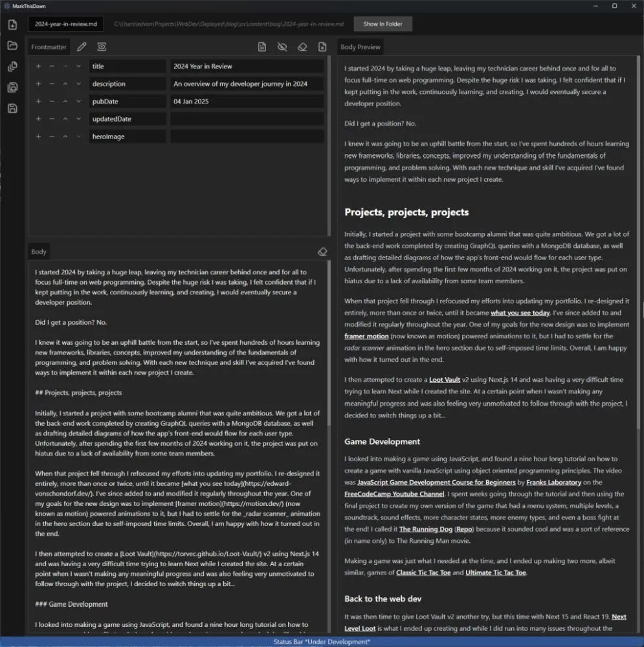644x647 pixels.
Task: Click the Show In Folder button
Action: pyautogui.click(x=383, y=24)
